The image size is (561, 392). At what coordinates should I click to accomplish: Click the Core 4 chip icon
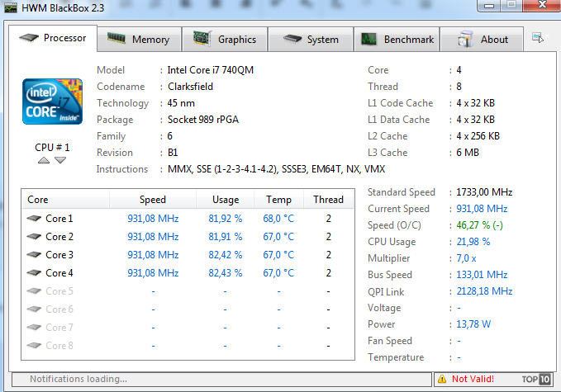(34, 272)
